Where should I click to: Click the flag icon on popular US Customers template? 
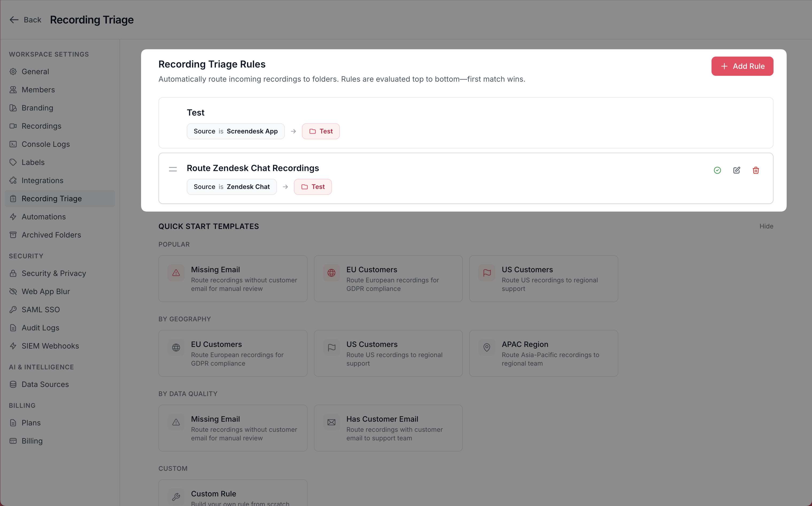487,273
